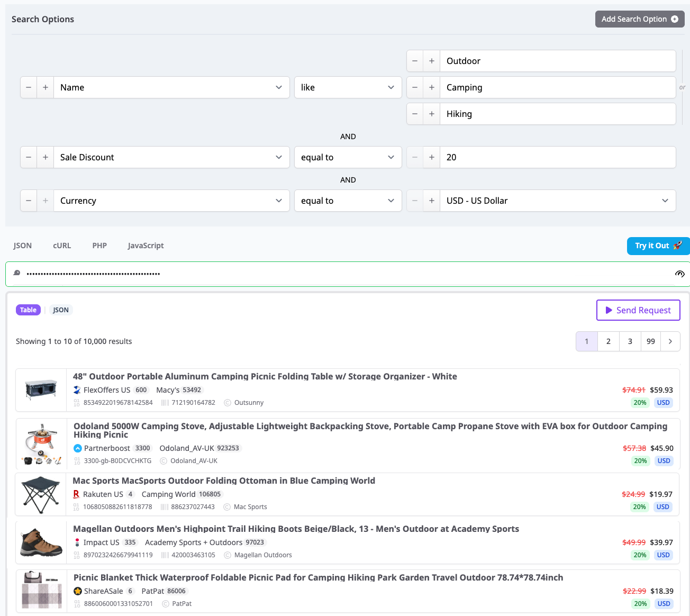Click the brand icon beside Outsunny

228,403
